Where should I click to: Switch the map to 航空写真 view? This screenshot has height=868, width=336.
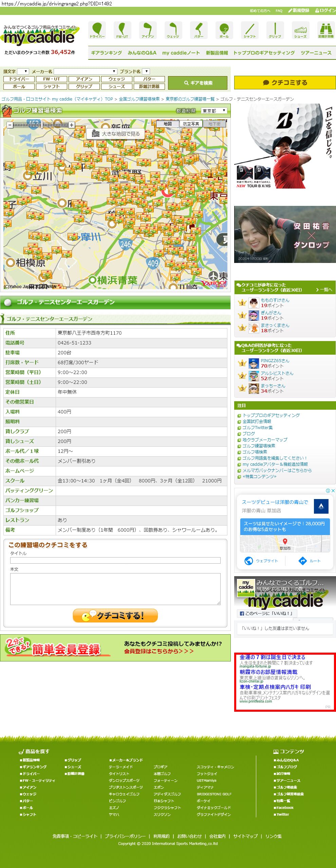coord(191,124)
